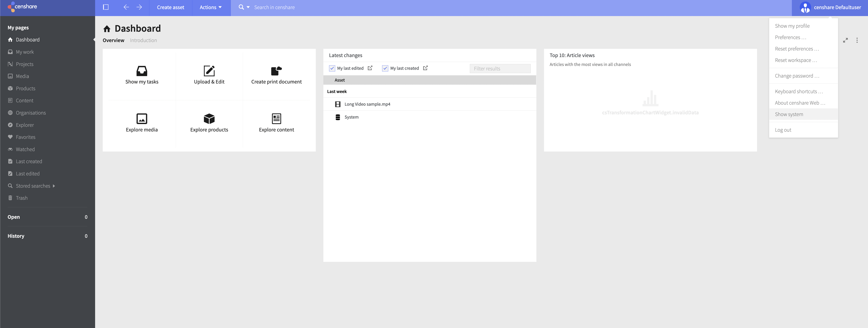This screenshot has width=868, height=328.
Task: Click the Create asset button
Action: pyautogui.click(x=171, y=7)
